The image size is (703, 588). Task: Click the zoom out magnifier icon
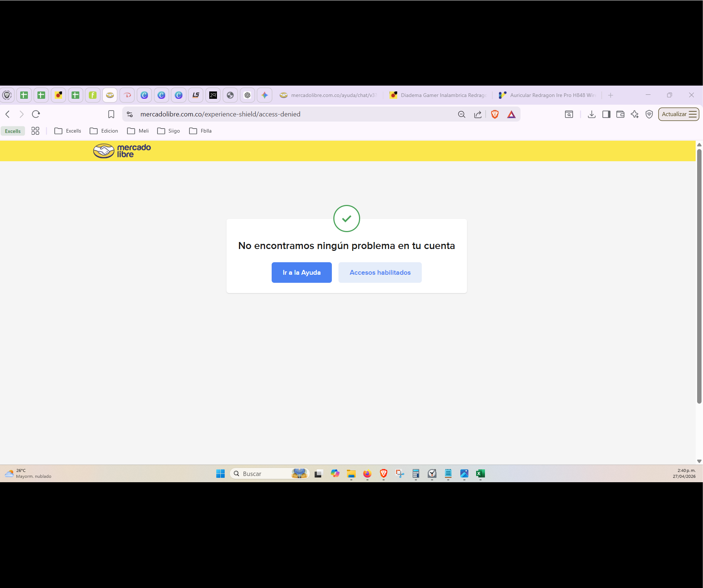462,114
